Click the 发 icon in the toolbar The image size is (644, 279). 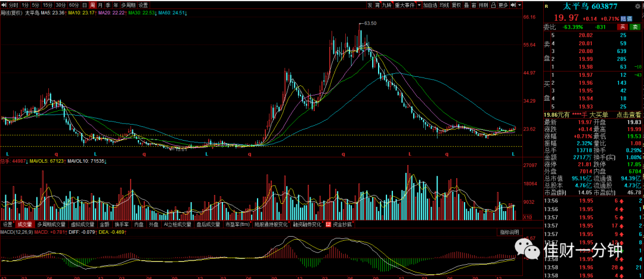pos(370,5)
